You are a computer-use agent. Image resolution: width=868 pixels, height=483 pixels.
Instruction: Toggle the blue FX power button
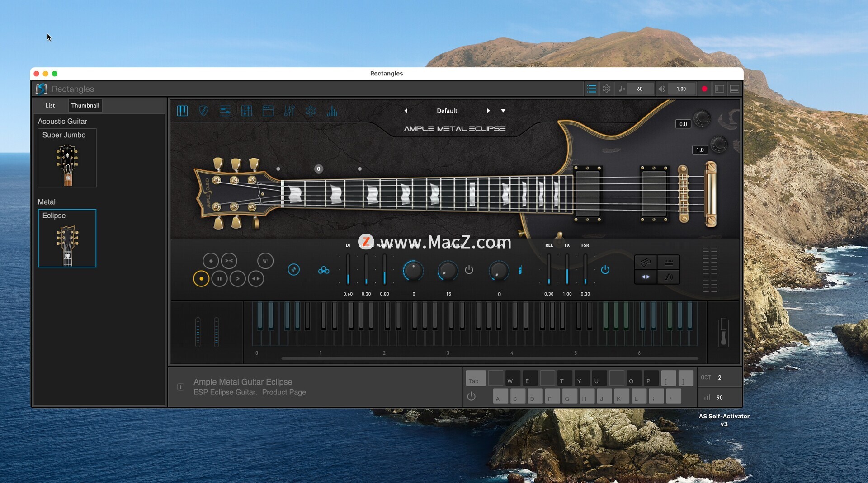(605, 270)
